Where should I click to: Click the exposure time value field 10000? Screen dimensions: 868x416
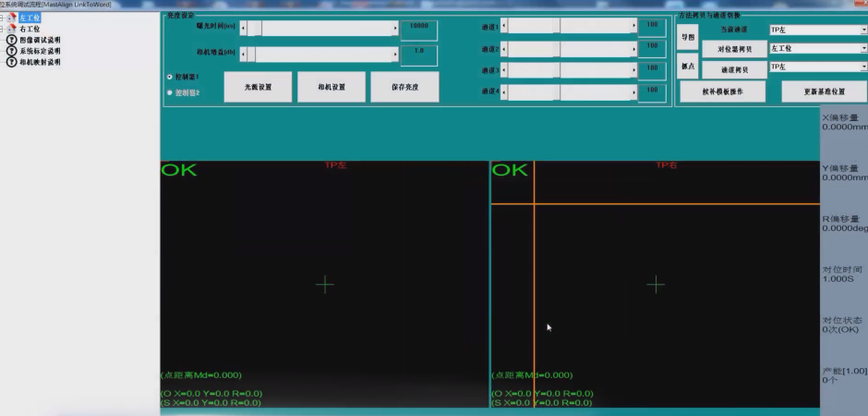[x=418, y=30]
